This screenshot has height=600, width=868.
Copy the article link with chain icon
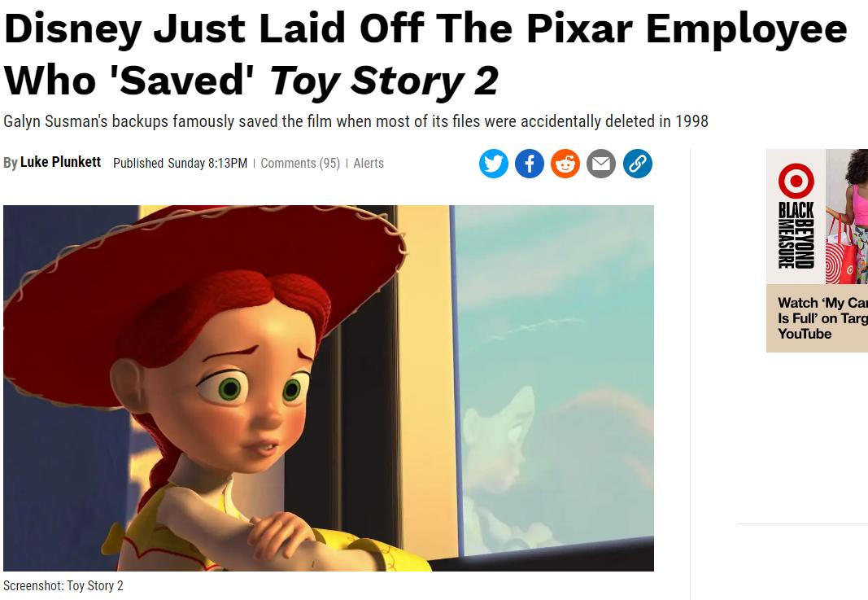pos(637,164)
